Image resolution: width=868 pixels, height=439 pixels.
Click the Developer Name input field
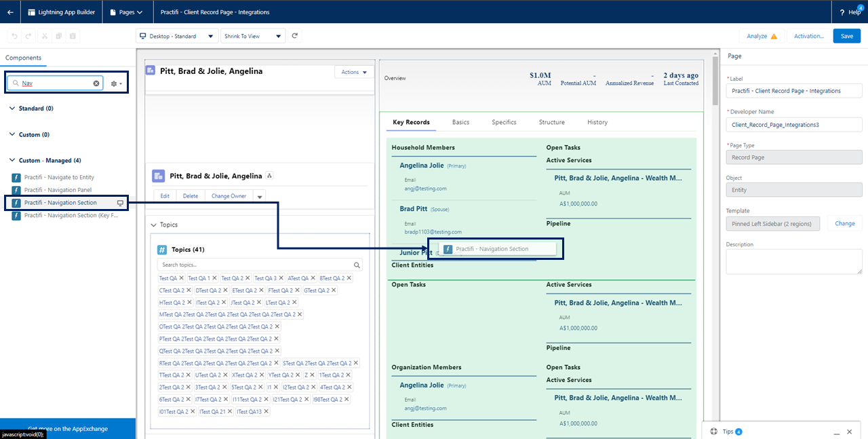(x=794, y=124)
